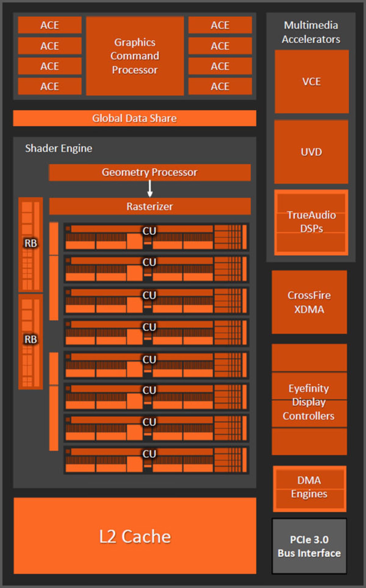Select the Global Data Share bar
The width and height of the screenshot is (366, 588).
coord(135,118)
